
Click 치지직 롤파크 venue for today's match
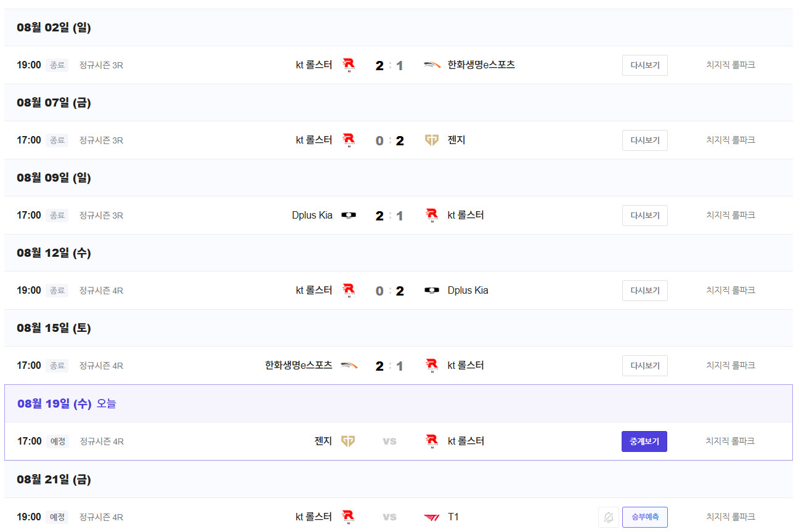click(731, 441)
